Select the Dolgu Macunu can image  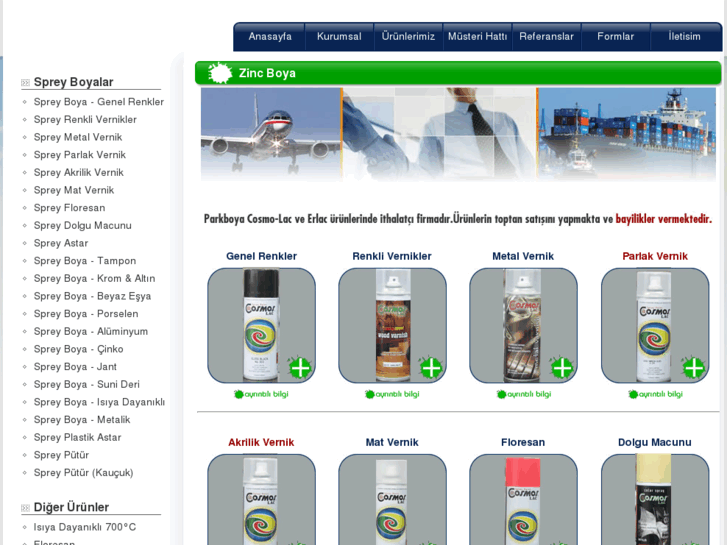pos(653,500)
